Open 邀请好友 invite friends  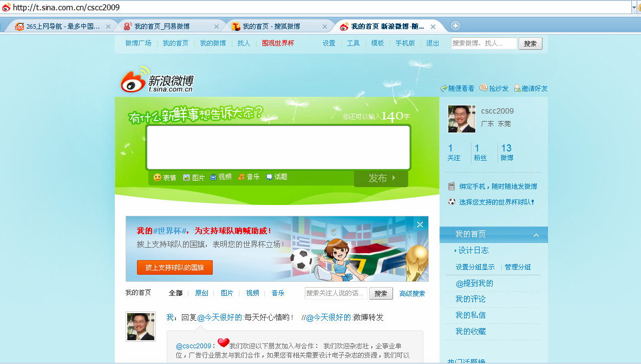pyautogui.click(x=531, y=88)
